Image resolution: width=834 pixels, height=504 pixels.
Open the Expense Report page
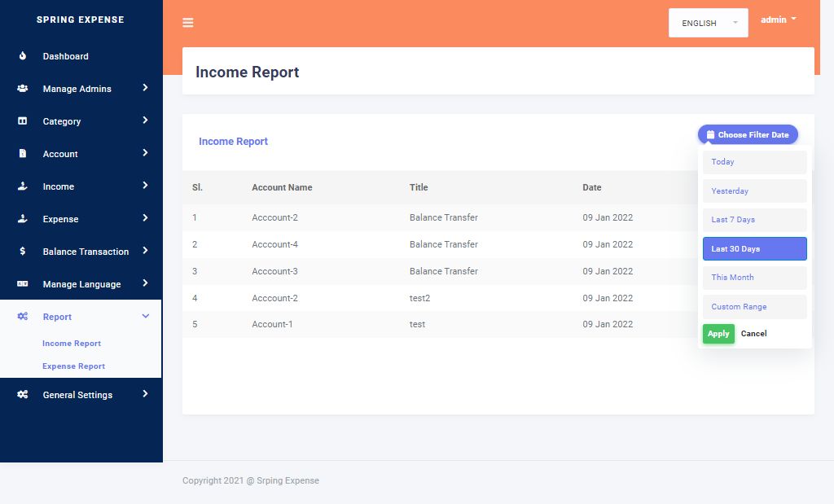pos(73,366)
